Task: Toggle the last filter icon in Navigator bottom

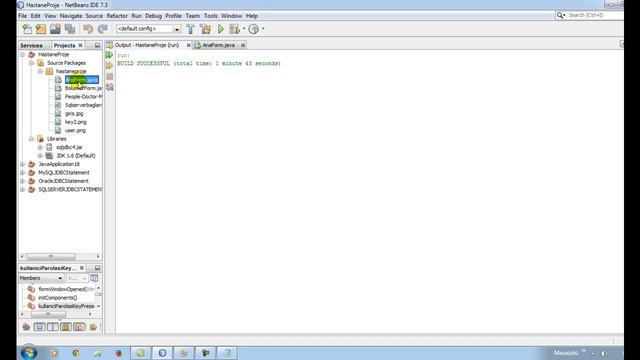Action: point(93,327)
